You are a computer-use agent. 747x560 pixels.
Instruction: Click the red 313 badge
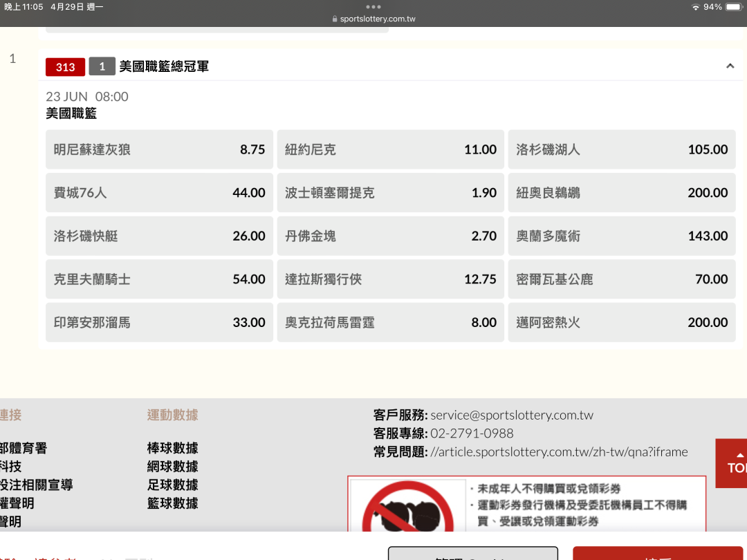pyautogui.click(x=65, y=66)
